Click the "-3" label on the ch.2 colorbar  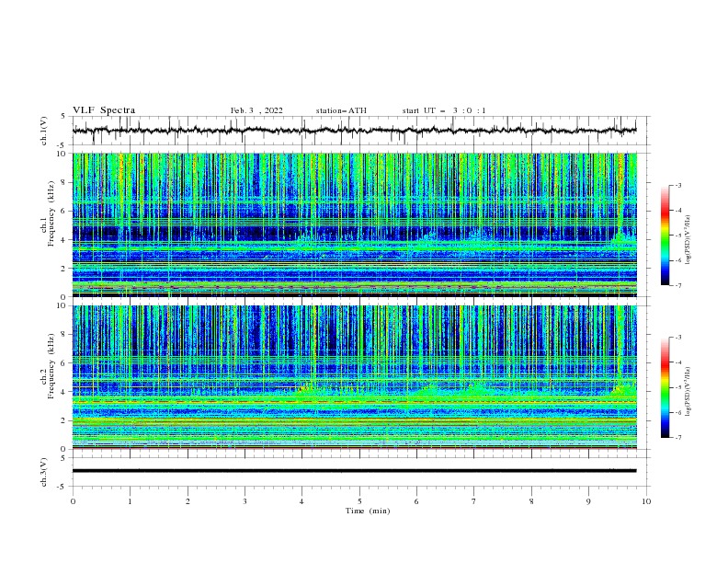coord(677,338)
